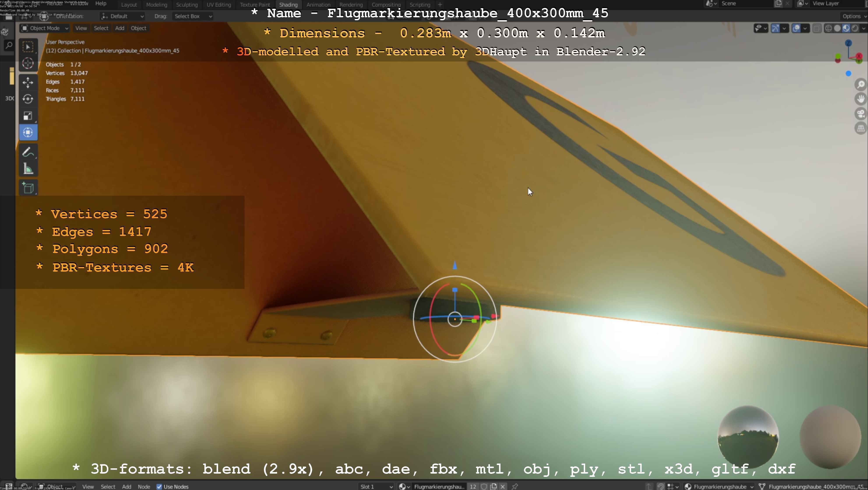
Task: Expand viewport shading options arrow
Action: click(x=863, y=28)
